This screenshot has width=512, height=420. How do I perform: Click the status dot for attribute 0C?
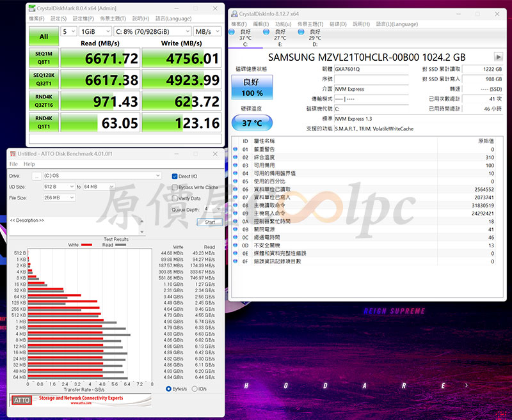tap(235, 237)
